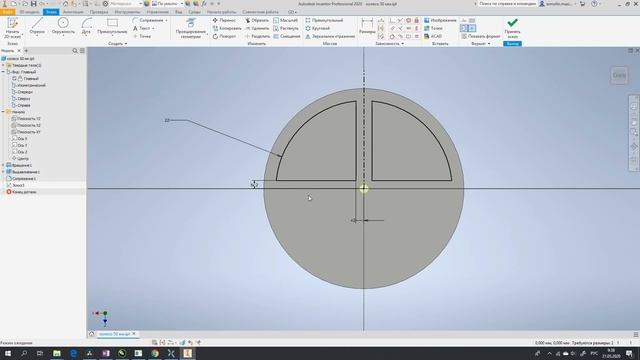This screenshot has height=360, width=640.
Task: Expand the Solid Bodies tree node
Action: tap(3, 65)
